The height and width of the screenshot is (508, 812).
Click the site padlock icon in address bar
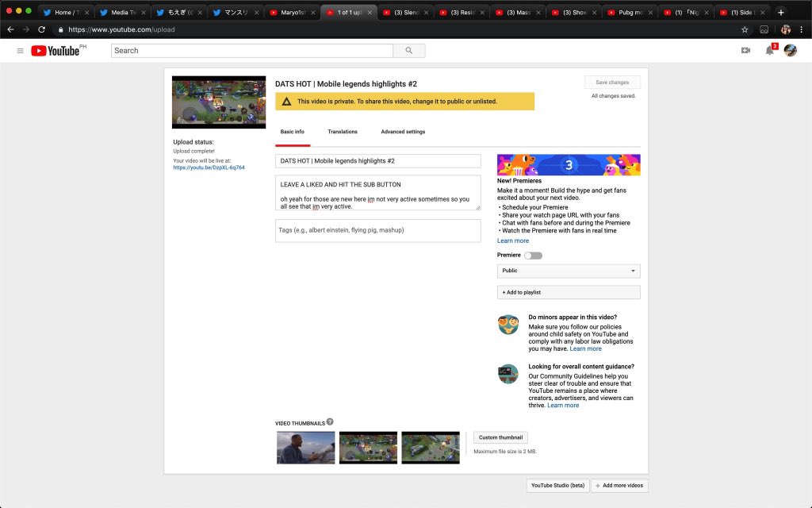(x=60, y=29)
